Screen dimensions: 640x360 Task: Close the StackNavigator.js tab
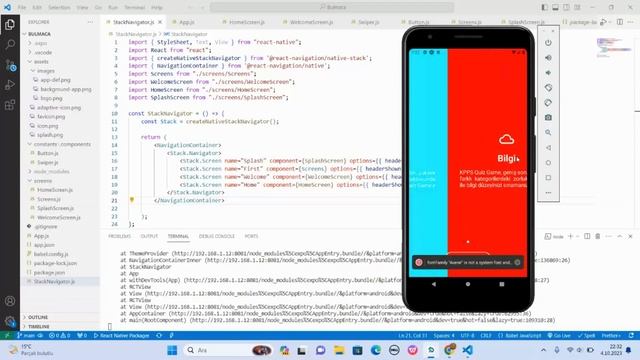tap(160, 22)
